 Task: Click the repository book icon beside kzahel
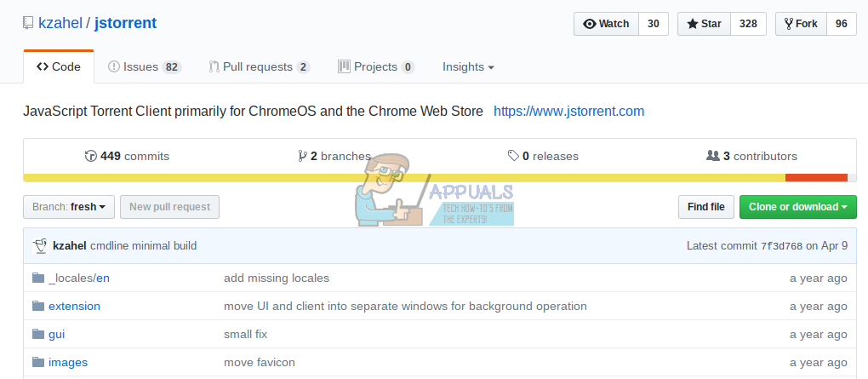pyautogui.click(x=28, y=24)
